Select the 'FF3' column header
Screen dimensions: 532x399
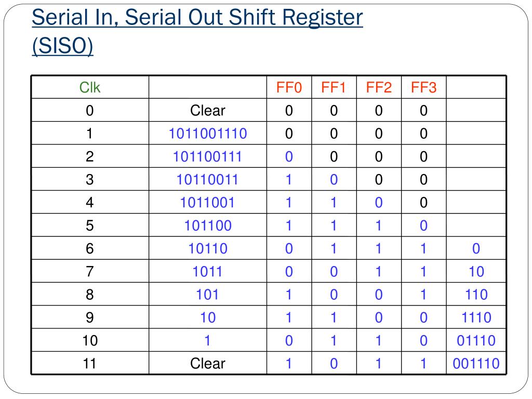point(423,87)
